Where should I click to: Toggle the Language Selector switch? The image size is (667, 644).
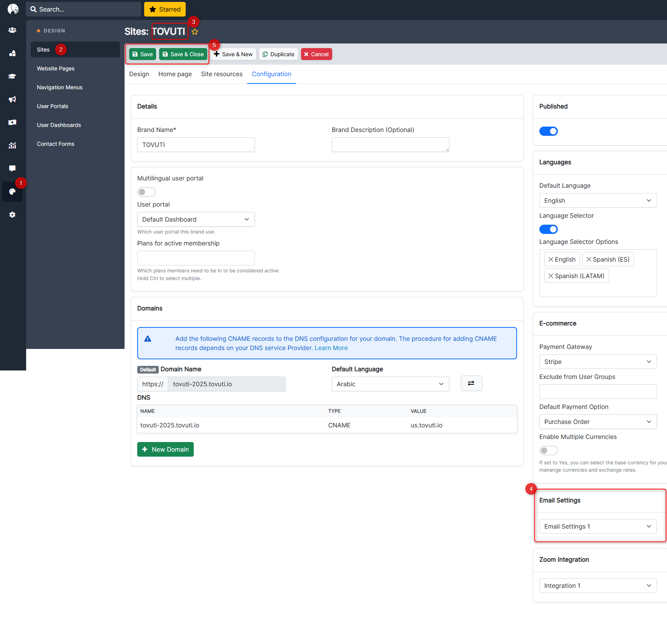tap(549, 229)
